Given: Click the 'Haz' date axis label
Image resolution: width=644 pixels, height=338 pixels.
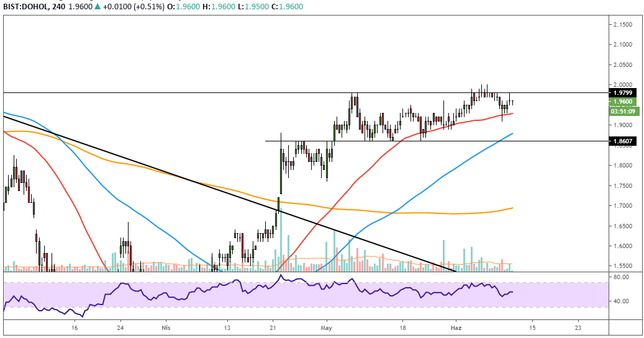Looking at the screenshot, I should tap(456, 327).
